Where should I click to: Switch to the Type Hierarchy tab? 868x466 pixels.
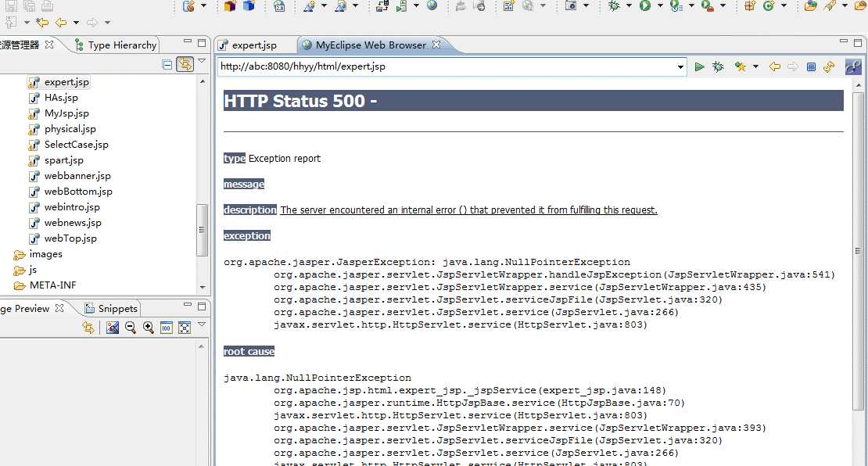(116, 45)
